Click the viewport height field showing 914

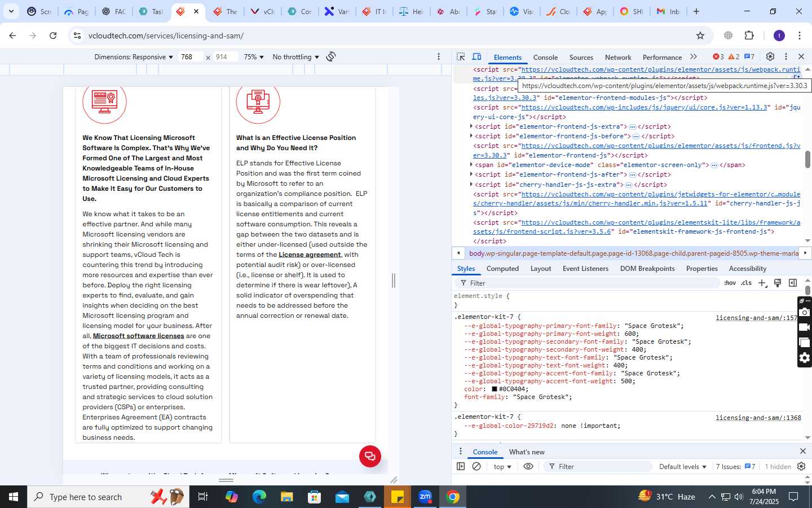tap(225, 57)
